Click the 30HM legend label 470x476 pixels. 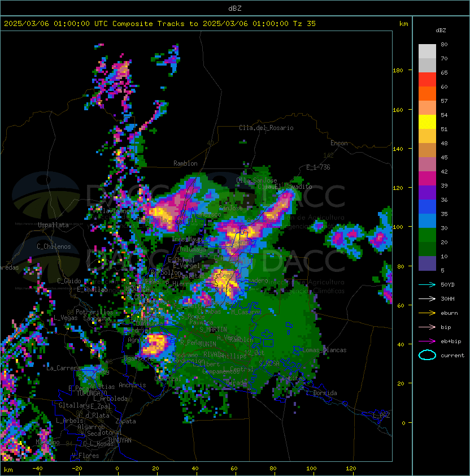tap(447, 299)
